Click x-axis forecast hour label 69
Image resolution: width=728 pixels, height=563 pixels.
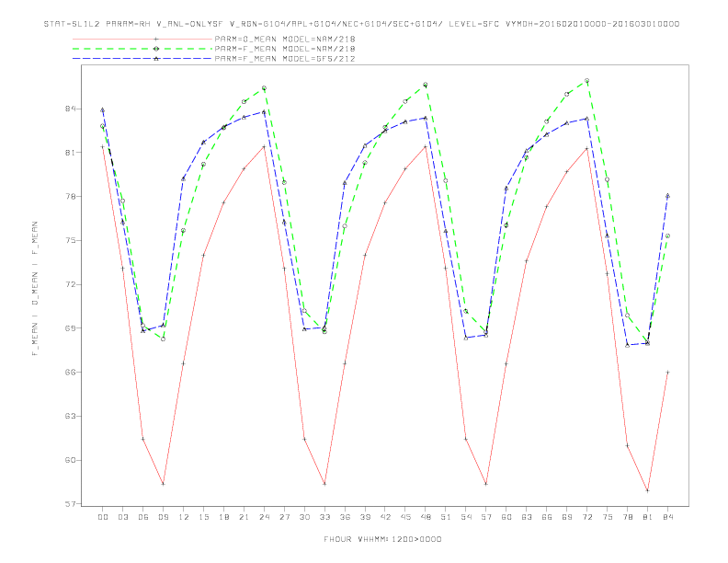tap(567, 517)
